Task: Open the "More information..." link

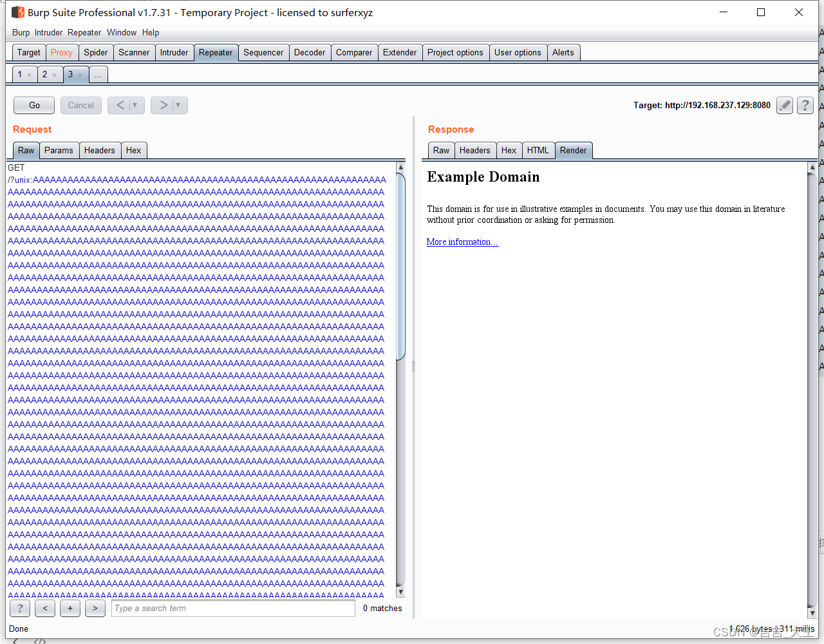Action: coord(462,241)
